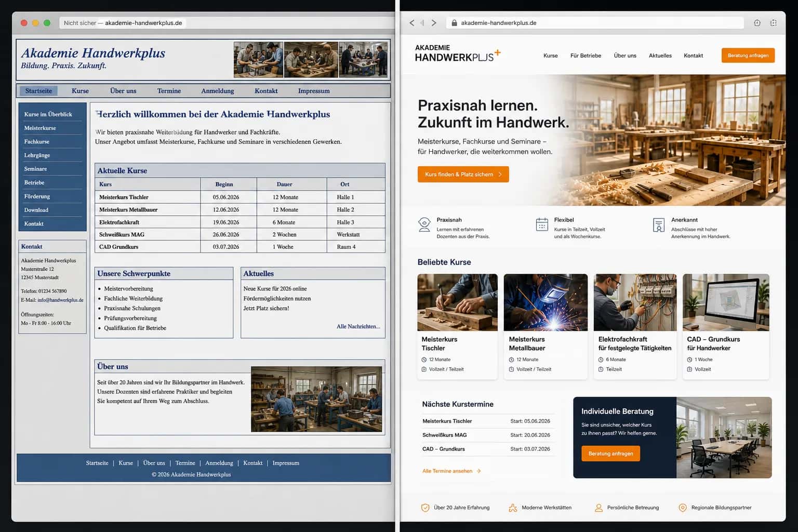Click the lock icon beside akademie-handwerkplus.de

click(454, 23)
